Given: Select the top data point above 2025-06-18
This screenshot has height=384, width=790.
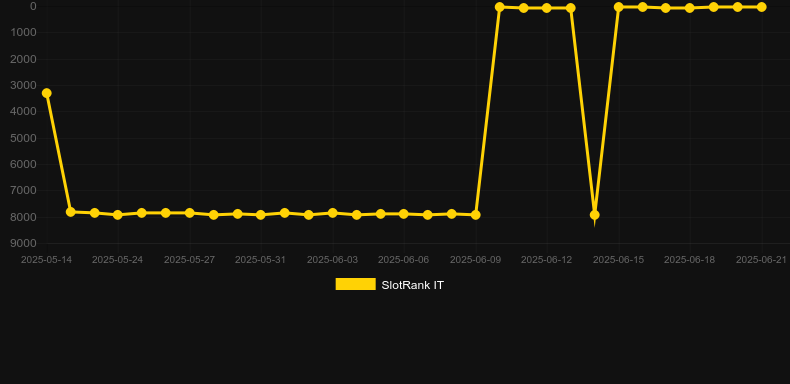Looking at the screenshot, I should click(x=690, y=8).
